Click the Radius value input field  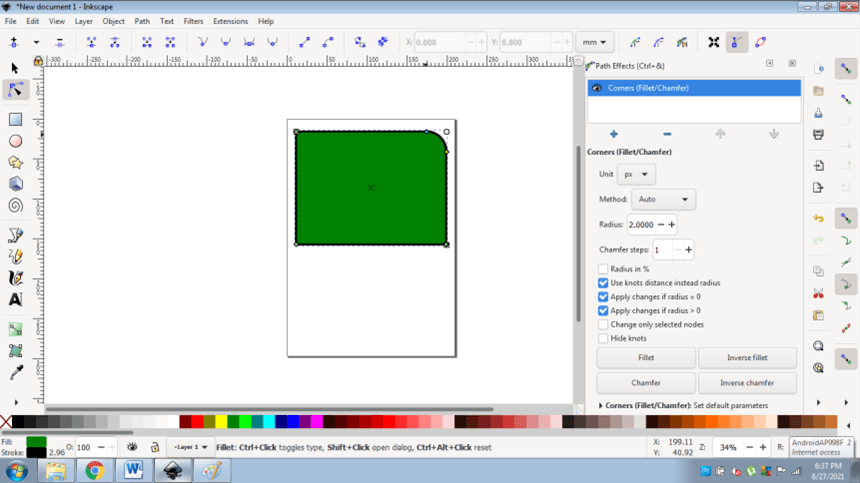[641, 225]
